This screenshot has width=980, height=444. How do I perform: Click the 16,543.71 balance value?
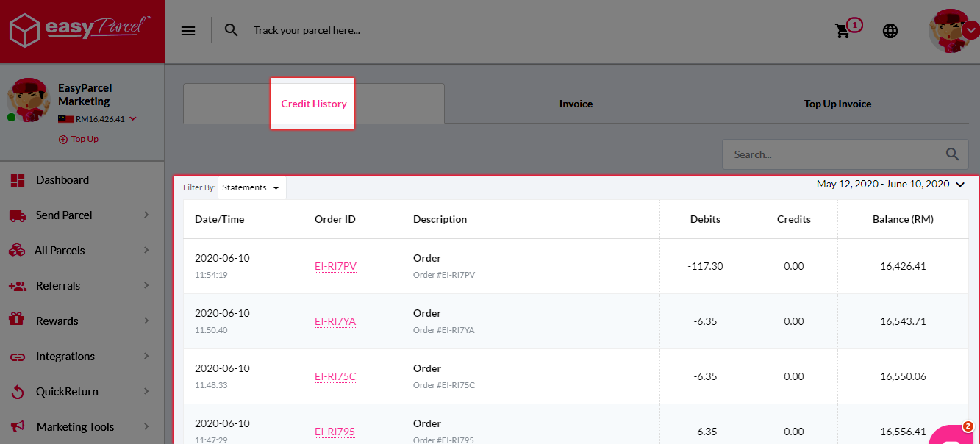(903, 321)
